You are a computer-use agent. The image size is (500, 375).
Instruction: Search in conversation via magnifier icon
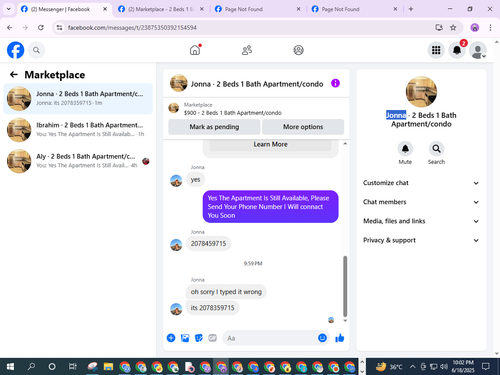point(436,149)
